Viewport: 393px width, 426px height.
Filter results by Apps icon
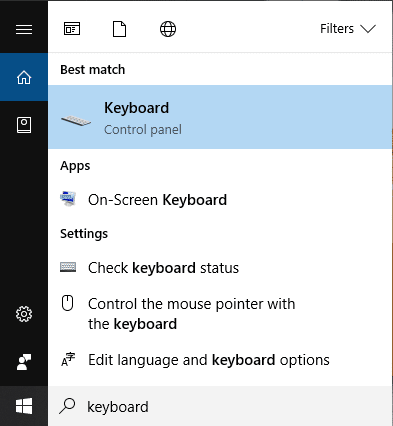(x=72, y=29)
